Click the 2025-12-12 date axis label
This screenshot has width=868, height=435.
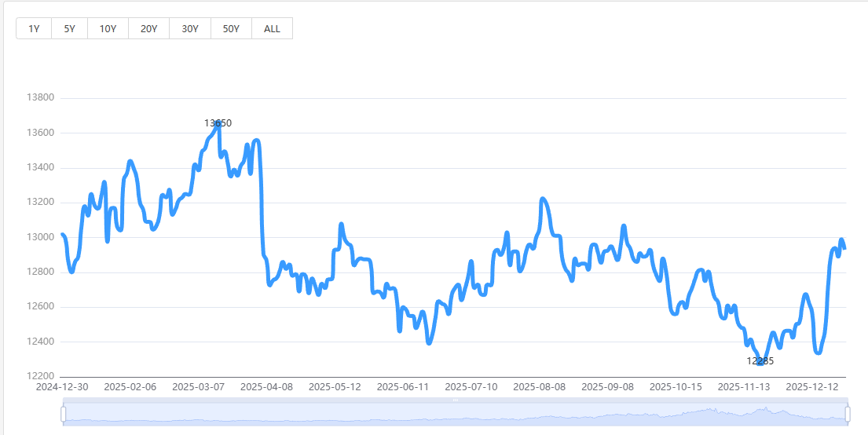(x=812, y=387)
